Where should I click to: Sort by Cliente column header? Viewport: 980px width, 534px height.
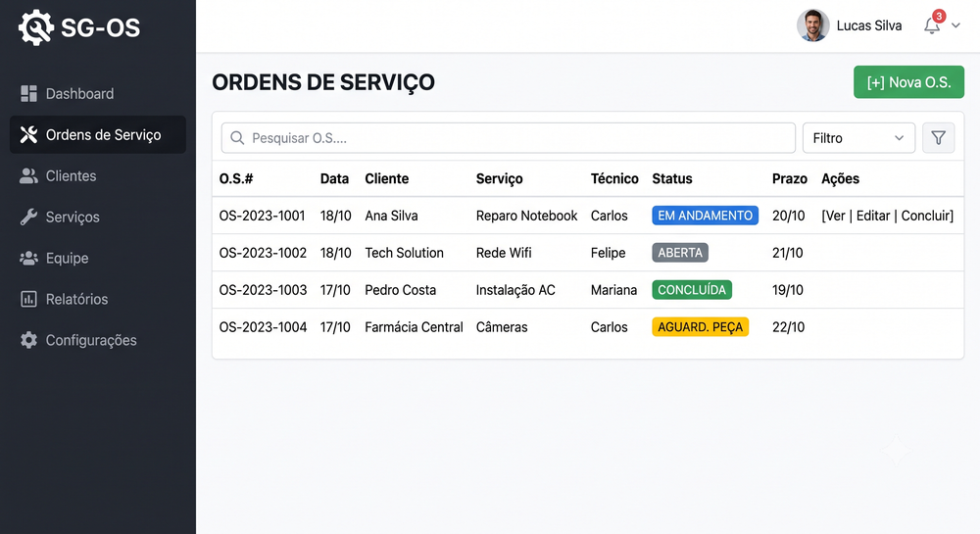pos(387,178)
